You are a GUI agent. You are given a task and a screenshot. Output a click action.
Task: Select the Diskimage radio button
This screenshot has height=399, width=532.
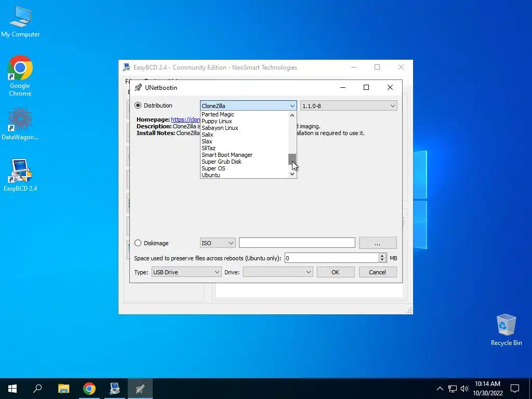click(138, 243)
